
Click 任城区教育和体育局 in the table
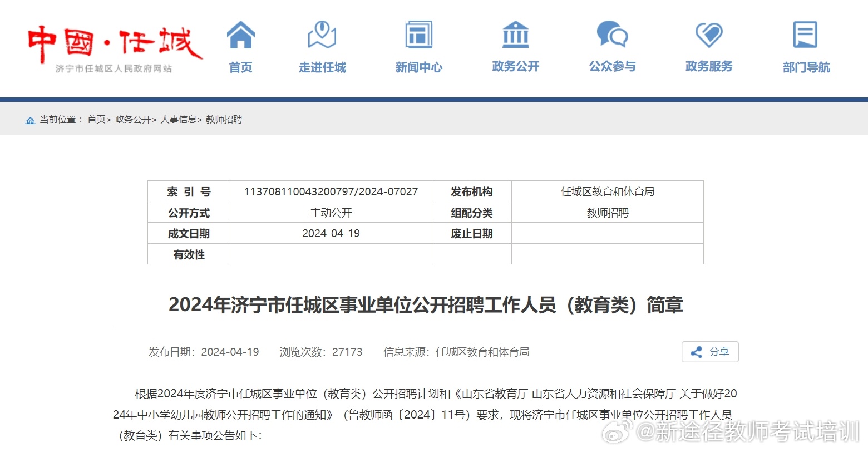tap(608, 191)
